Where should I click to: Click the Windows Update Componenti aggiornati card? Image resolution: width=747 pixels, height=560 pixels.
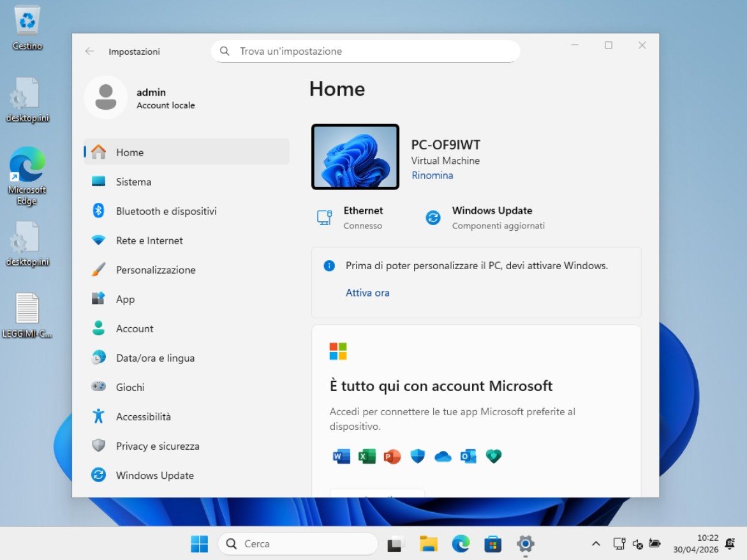pyautogui.click(x=485, y=217)
